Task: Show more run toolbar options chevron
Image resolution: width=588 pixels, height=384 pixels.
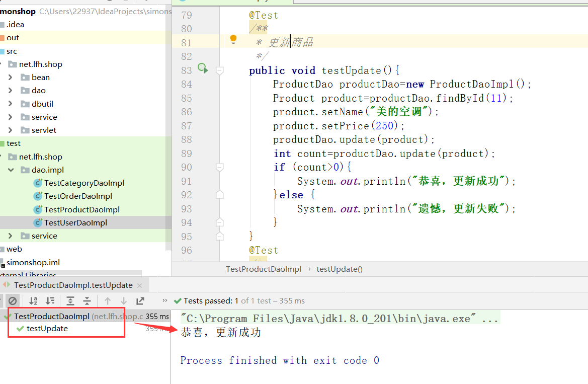Action: pos(164,300)
